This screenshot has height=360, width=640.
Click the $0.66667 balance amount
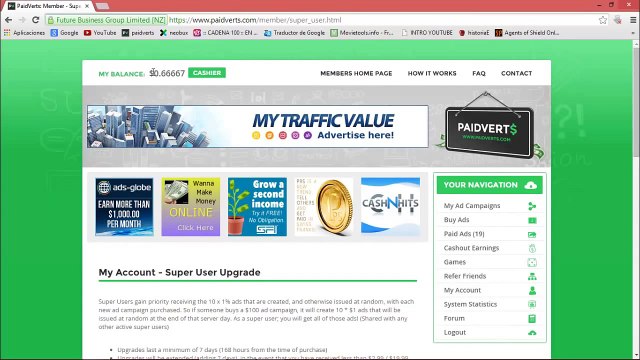click(167, 73)
